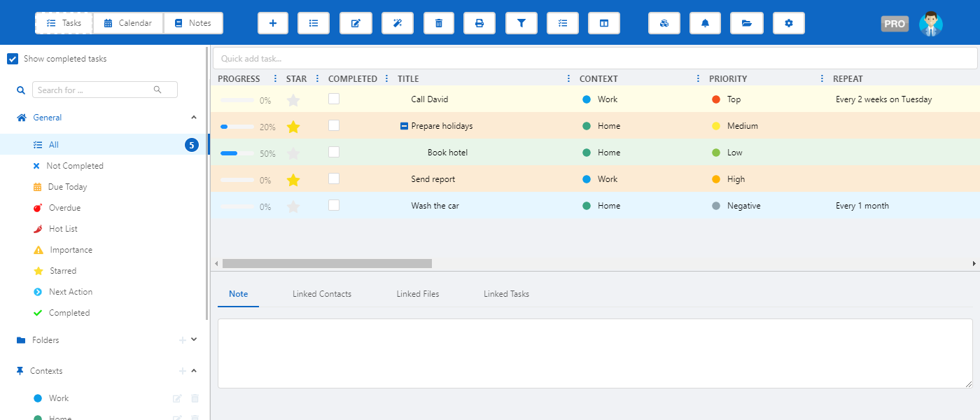Open the filter funnel tool

point(521,23)
